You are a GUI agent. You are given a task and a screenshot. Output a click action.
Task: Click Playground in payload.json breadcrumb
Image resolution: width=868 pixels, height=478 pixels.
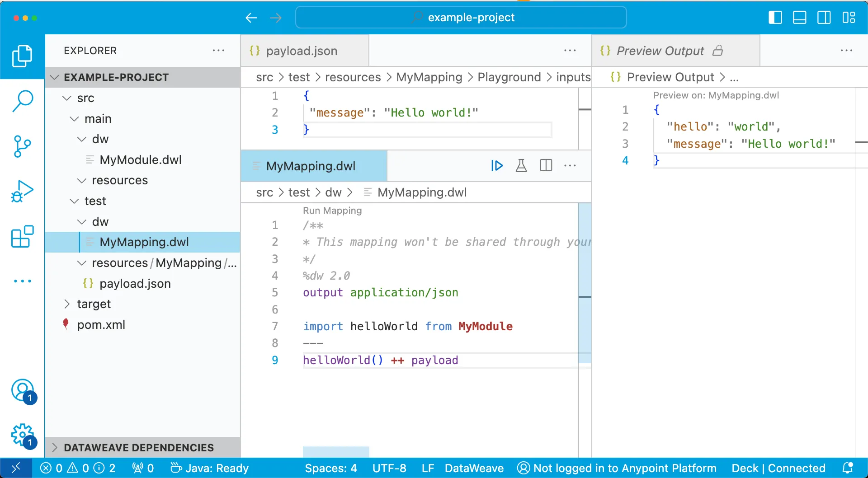click(509, 77)
